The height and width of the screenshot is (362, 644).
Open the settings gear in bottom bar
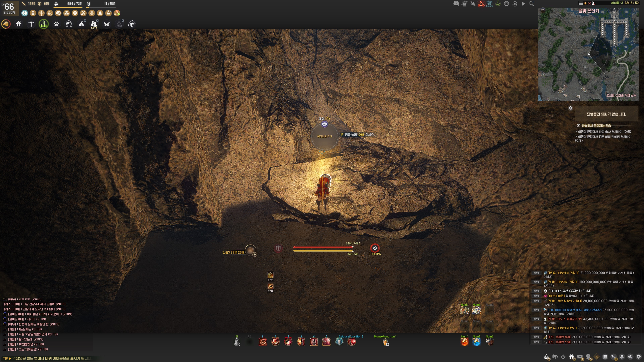(x=639, y=357)
